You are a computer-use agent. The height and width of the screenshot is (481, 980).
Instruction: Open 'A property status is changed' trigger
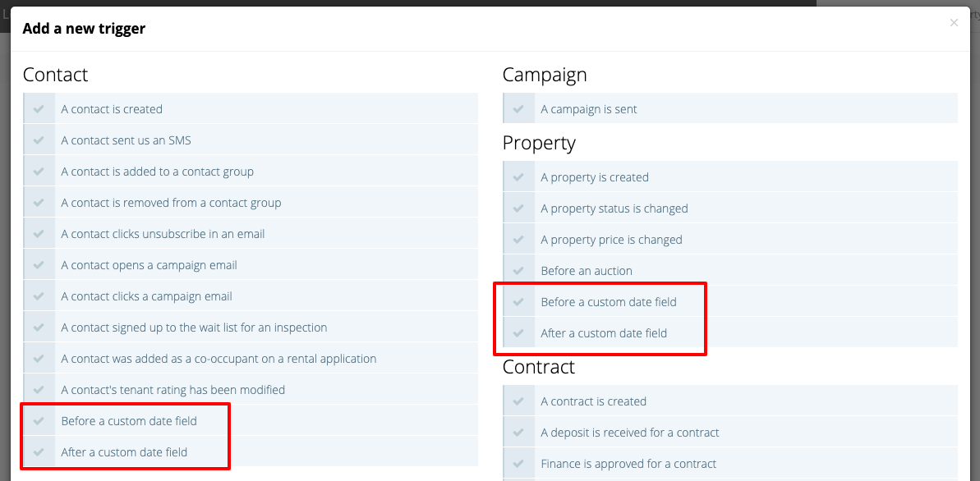click(614, 208)
